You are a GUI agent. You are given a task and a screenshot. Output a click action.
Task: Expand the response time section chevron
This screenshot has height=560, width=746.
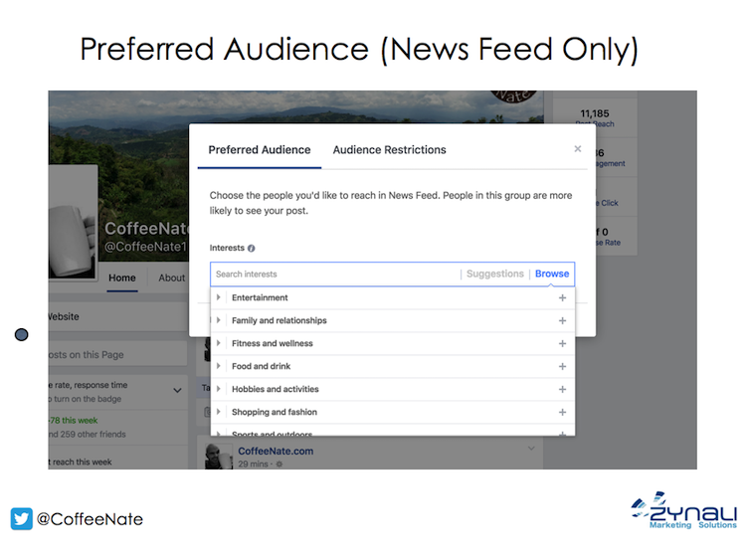[x=177, y=391]
